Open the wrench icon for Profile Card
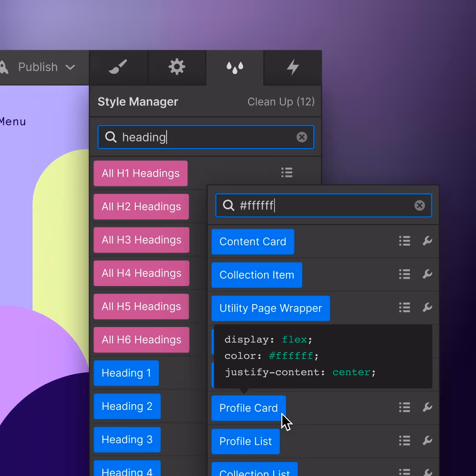This screenshot has height=476, width=476. pos(427,408)
